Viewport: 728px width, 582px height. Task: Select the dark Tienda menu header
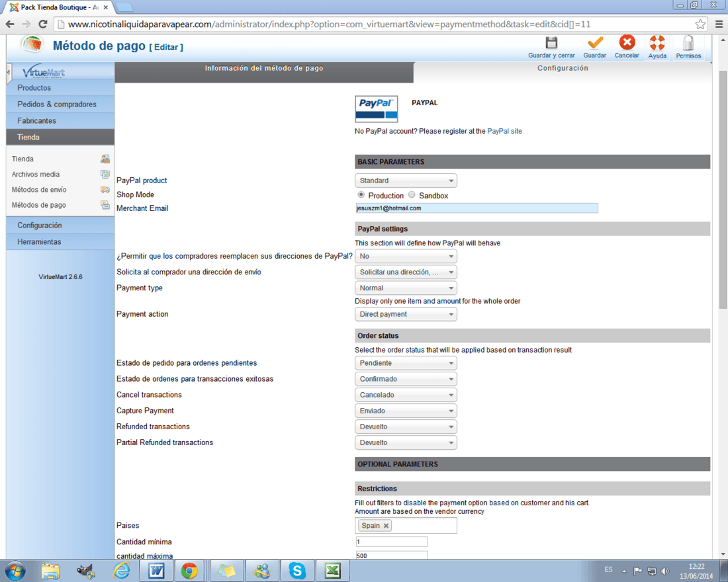point(60,137)
